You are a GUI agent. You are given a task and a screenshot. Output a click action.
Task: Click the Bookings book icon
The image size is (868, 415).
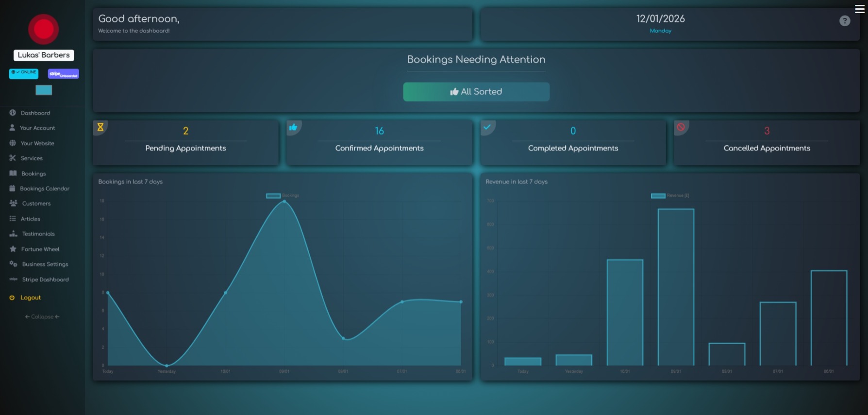point(13,173)
